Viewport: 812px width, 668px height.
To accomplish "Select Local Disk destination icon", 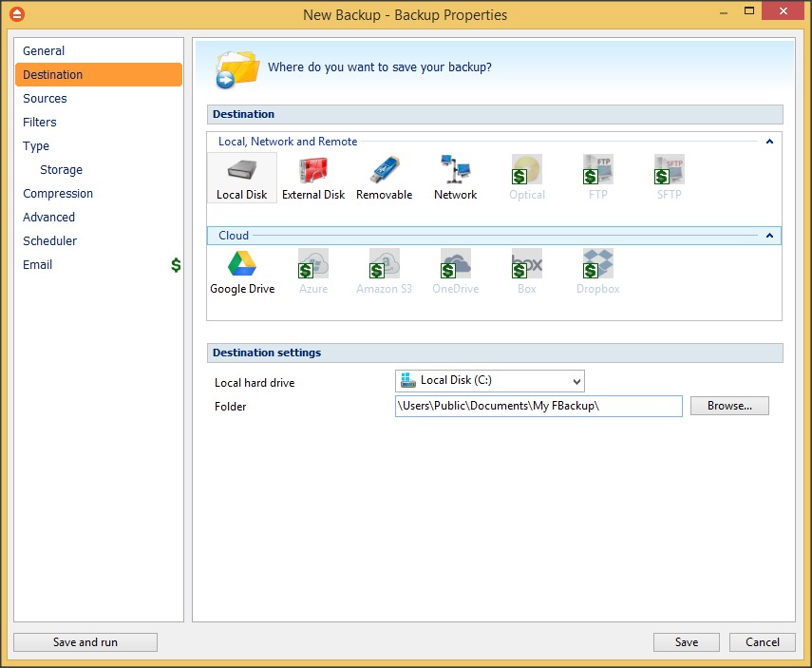I will pos(242,178).
